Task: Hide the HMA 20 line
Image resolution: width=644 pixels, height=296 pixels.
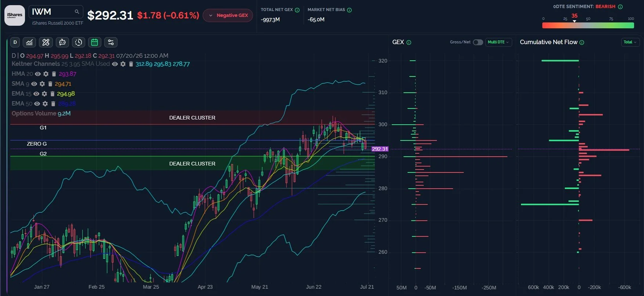Action: point(38,74)
